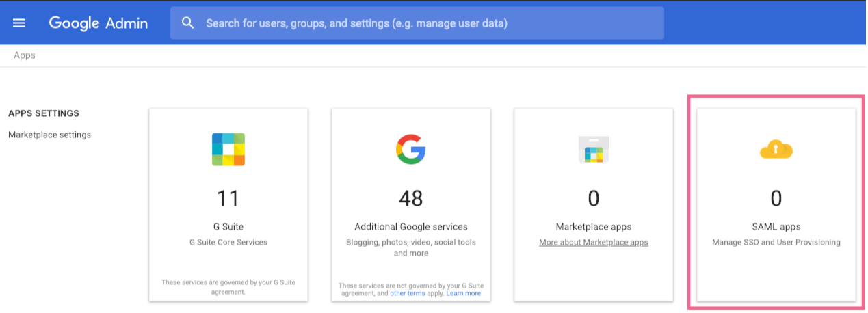Open the SAML apps title
Screen dimensions: 868x313
776,227
